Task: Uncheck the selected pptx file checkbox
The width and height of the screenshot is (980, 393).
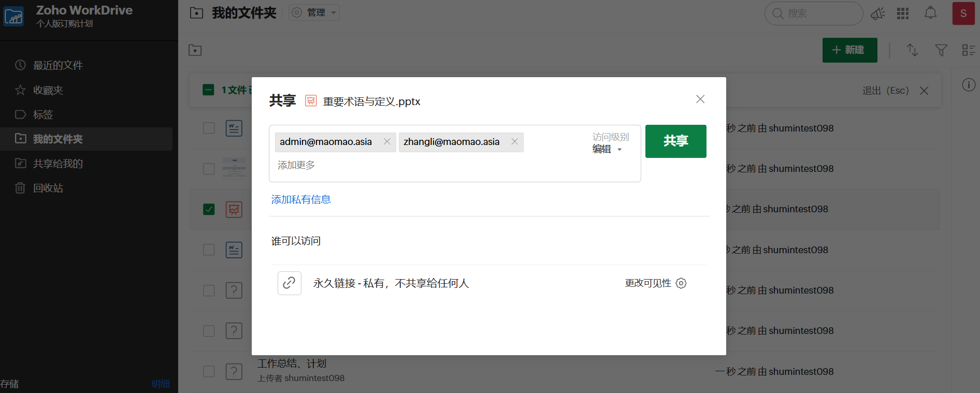Action: [x=209, y=209]
